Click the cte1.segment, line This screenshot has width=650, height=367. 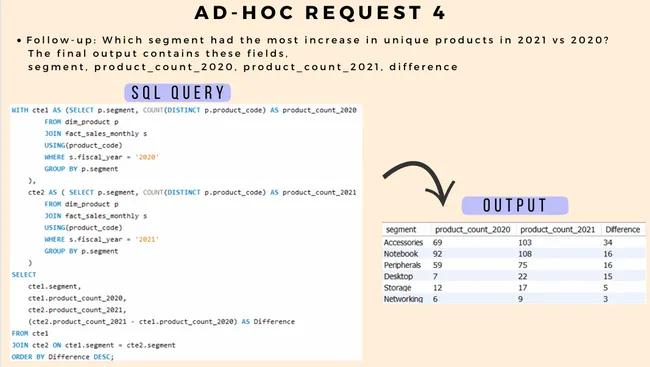tap(54, 286)
